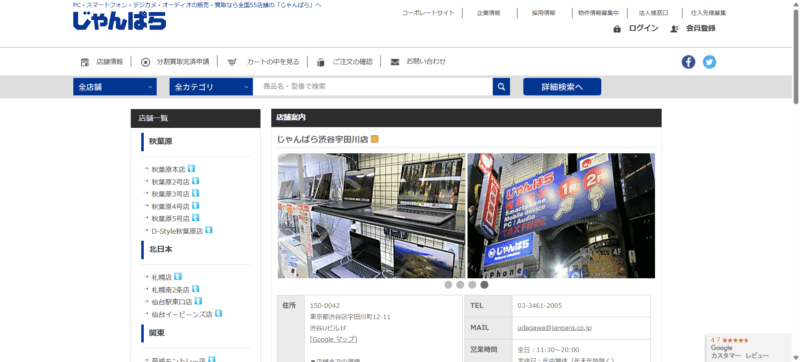Click the cart icon for カートの中を見る
800x362 pixels.
click(x=232, y=62)
